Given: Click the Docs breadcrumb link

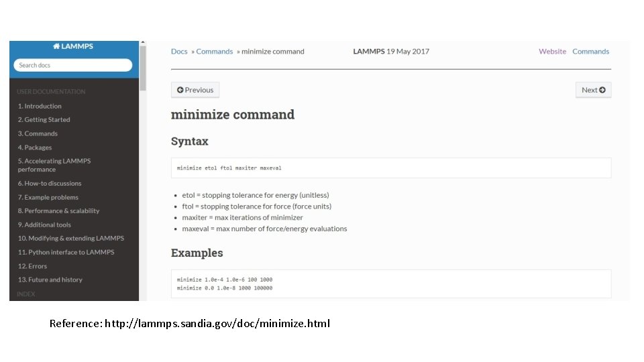Looking at the screenshot, I should tap(179, 52).
